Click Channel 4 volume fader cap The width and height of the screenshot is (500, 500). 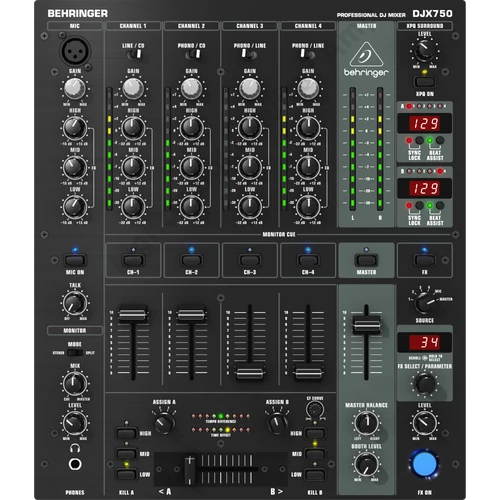point(308,373)
